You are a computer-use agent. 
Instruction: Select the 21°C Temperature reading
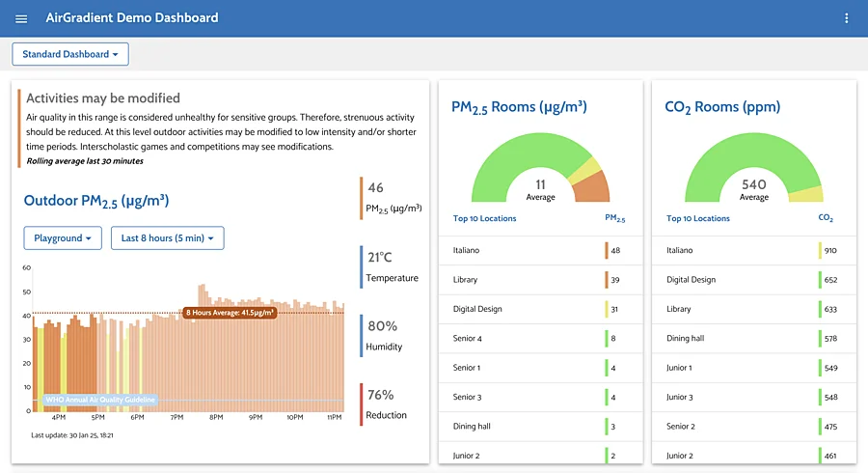(x=392, y=266)
